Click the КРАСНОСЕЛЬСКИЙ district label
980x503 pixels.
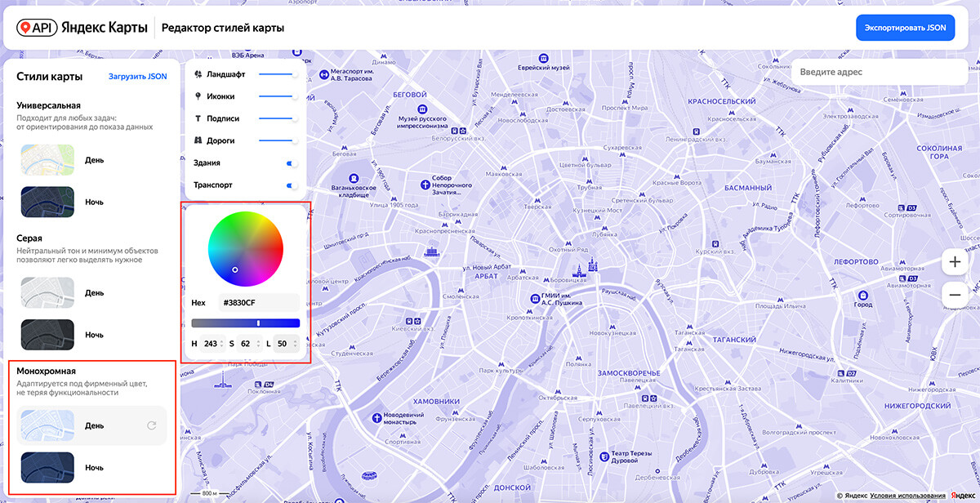tap(723, 101)
